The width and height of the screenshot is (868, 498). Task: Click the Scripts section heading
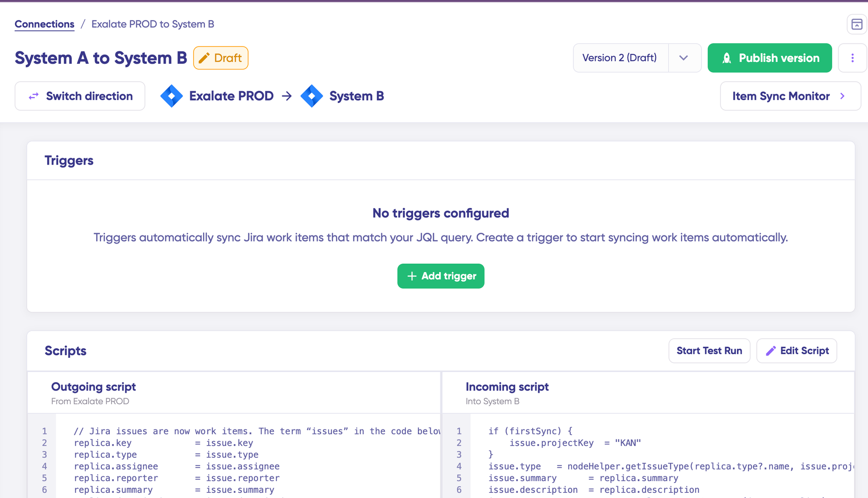(x=66, y=351)
